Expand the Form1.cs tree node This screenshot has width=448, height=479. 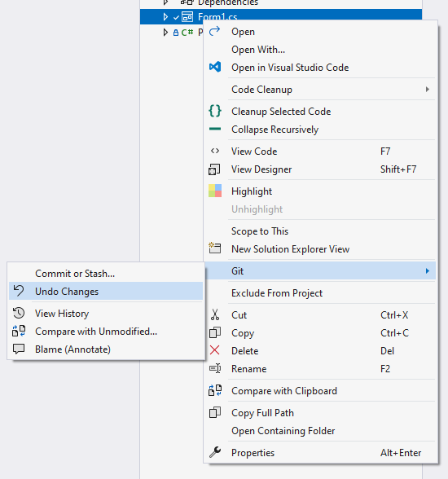point(165,16)
